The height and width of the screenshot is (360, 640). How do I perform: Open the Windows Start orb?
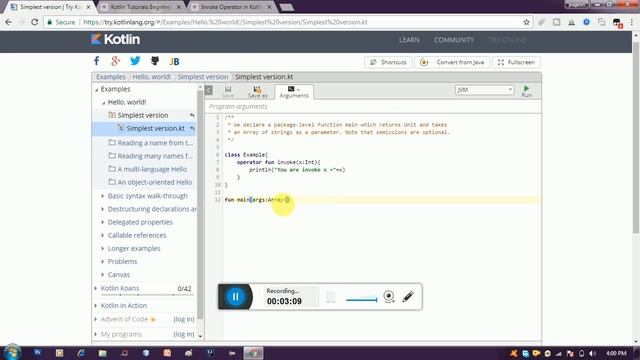point(12,353)
